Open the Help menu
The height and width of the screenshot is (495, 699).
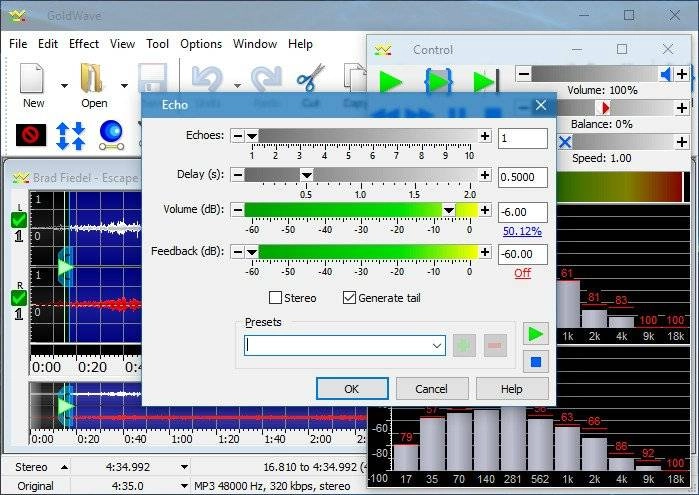coord(300,44)
